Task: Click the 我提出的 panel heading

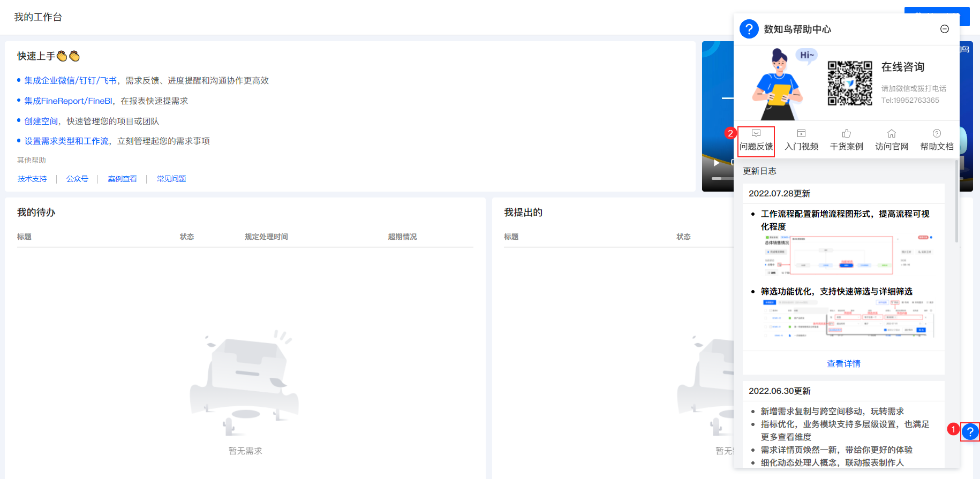Action: coord(523,212)
